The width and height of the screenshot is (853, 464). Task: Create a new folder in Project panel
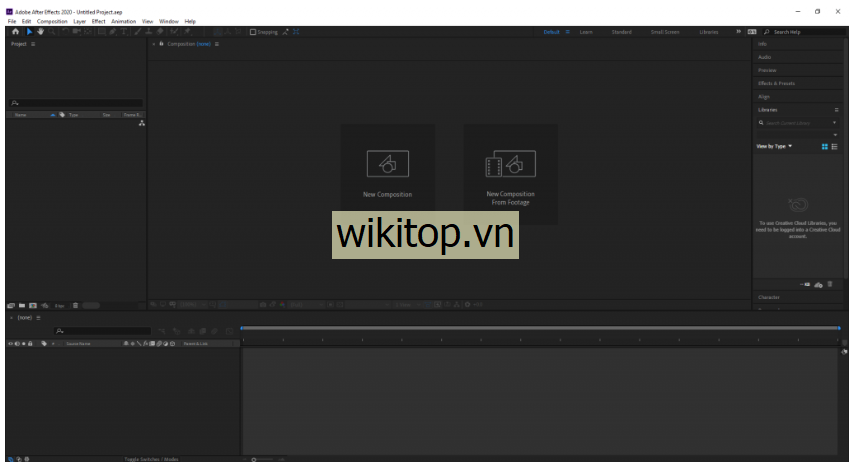(x=21, y=305)
